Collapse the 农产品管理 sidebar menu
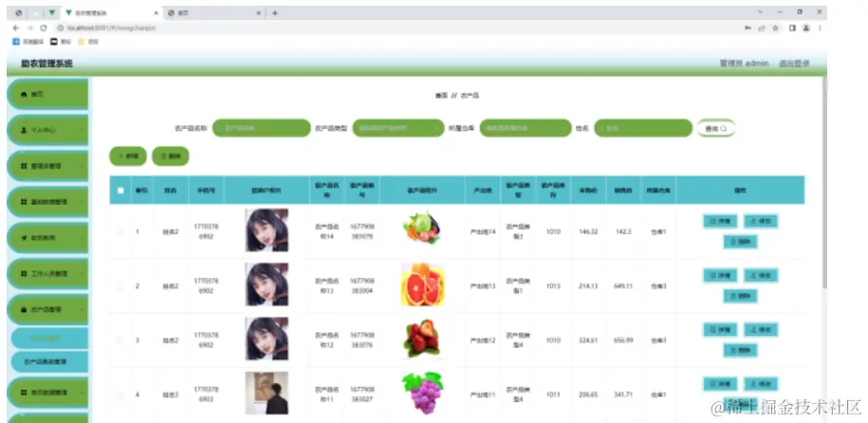 tap(47, 309)
